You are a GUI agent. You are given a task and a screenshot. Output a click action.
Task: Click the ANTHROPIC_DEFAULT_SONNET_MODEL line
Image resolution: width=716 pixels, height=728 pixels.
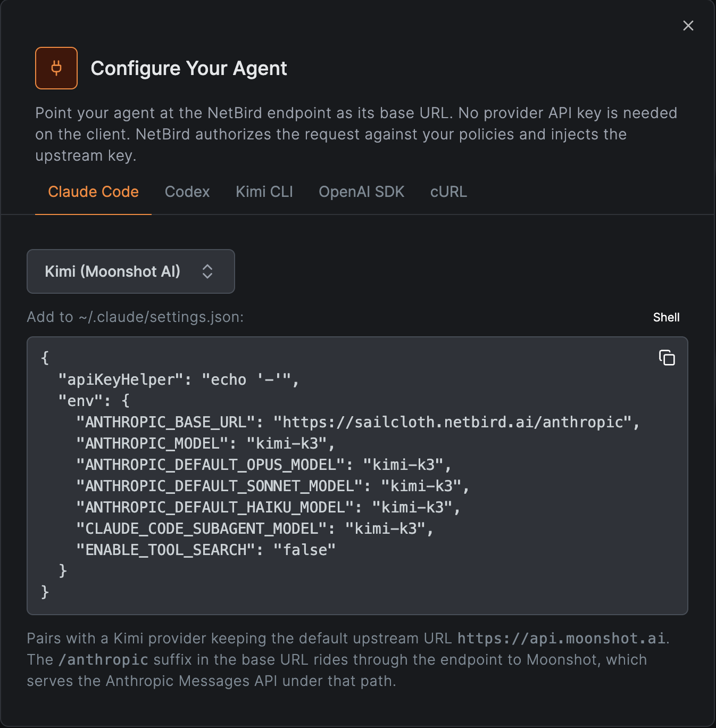(x=273, y=486)
